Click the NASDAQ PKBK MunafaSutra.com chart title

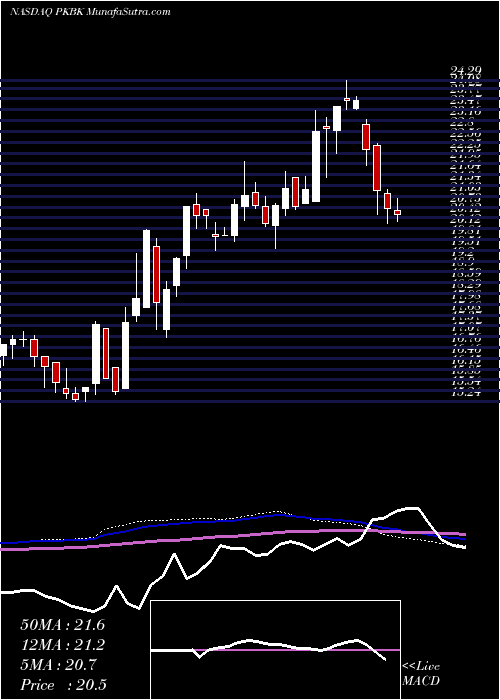pyautogui.click(x=90, y=12)
